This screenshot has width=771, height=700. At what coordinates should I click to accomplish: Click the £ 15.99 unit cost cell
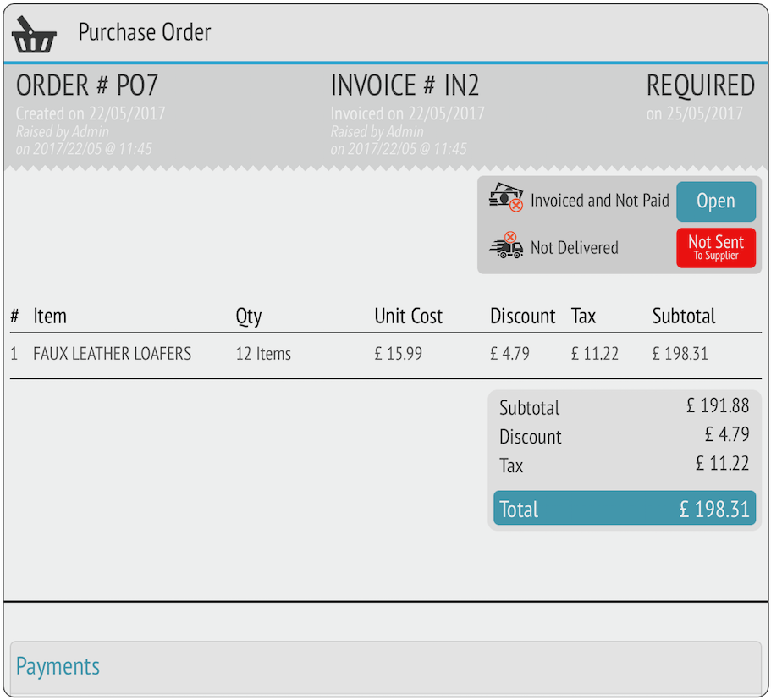398,354
